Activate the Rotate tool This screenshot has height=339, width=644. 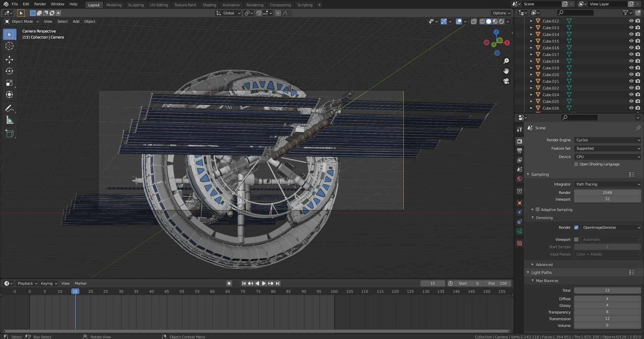[x=9, y=71]
